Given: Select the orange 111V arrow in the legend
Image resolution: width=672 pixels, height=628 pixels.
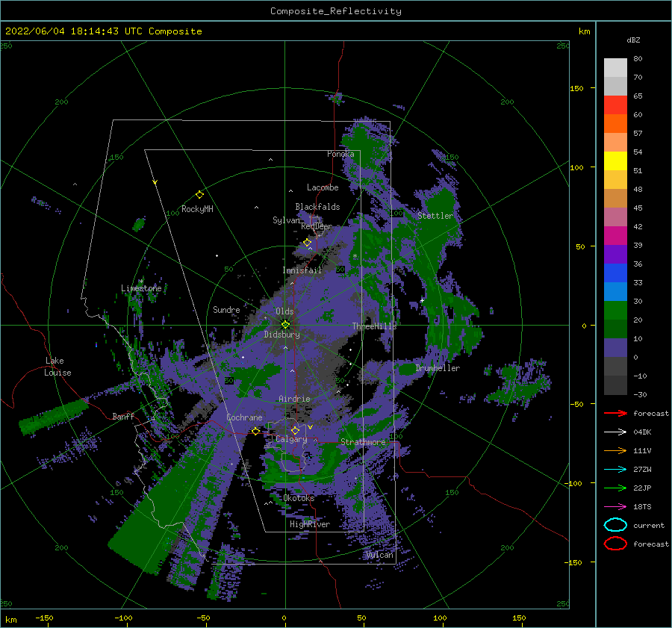Looking at the screenshot, I should pos(615,450).
